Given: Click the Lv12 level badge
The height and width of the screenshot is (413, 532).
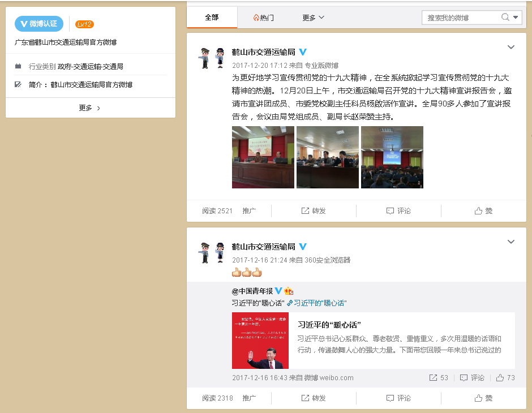Looking at the screenshot, I should click(x=84, y=24).
